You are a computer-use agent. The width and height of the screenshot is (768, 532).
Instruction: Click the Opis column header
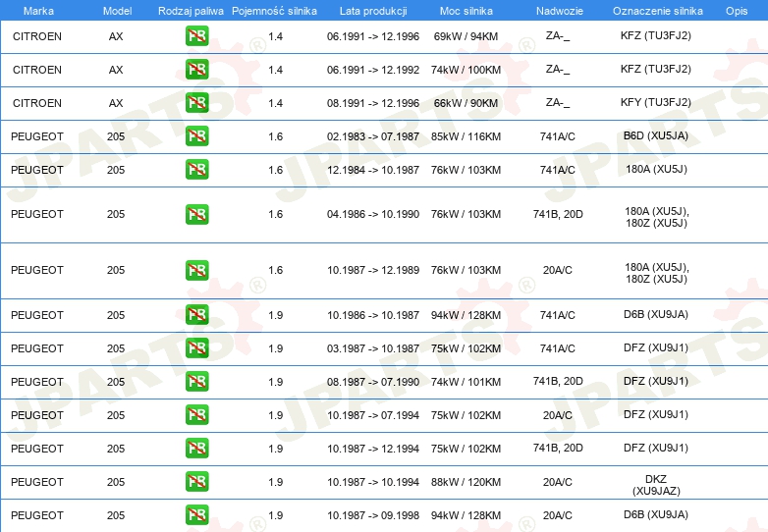coord(737,11)
